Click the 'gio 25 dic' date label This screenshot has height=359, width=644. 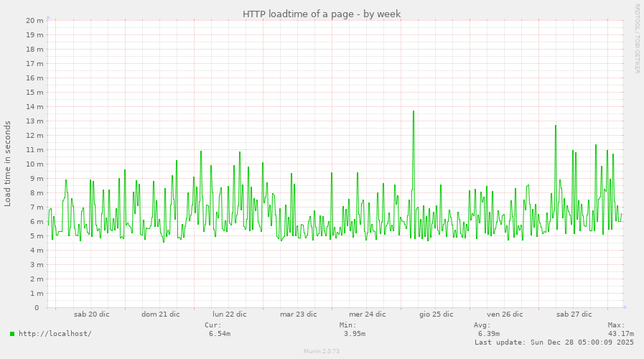coord(437,314)
